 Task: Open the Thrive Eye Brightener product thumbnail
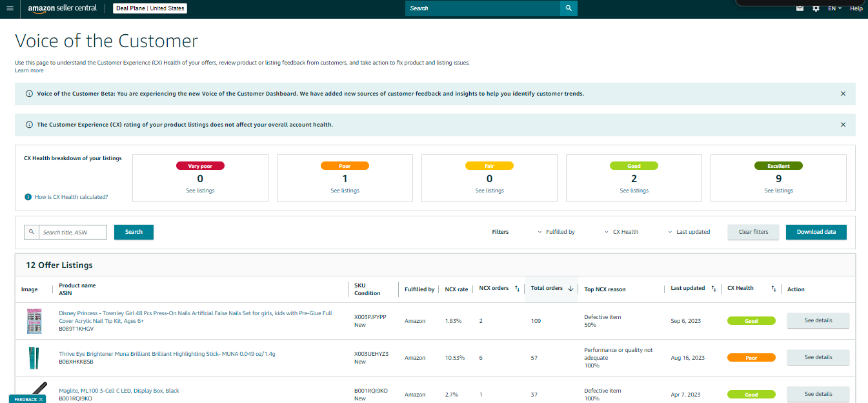point(34,358)
